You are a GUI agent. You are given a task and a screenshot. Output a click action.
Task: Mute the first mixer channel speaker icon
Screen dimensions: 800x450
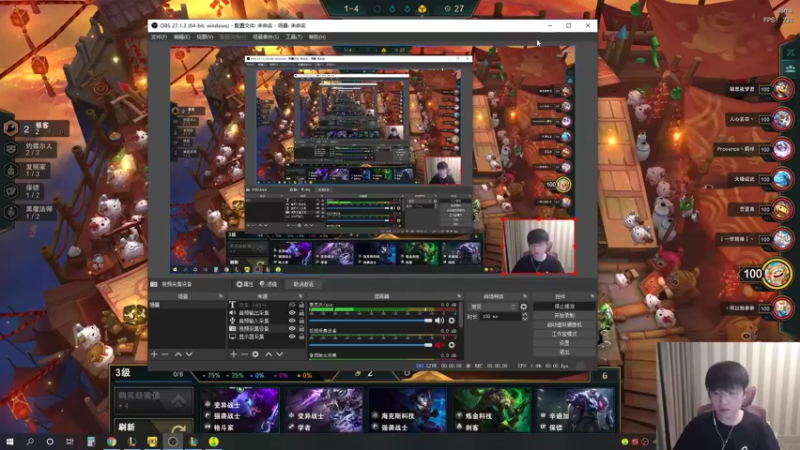[439, 320]
